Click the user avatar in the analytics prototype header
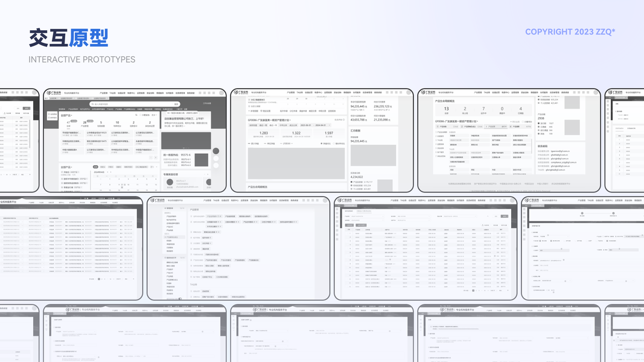Viewport: 644px width, 362px height. click(x=409, y=93)
